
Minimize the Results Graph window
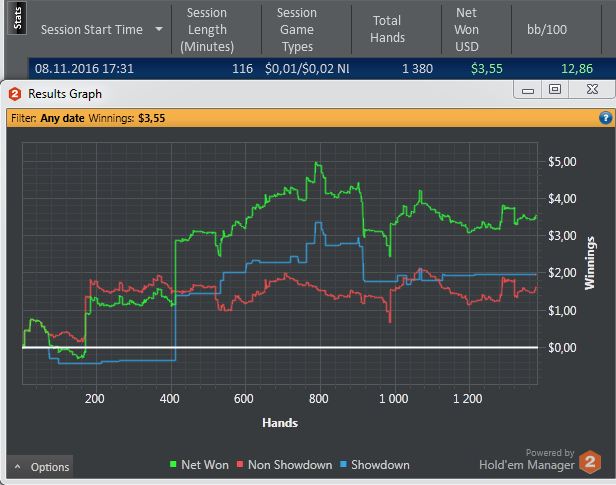pyautogui.click(x=528, y=90)
